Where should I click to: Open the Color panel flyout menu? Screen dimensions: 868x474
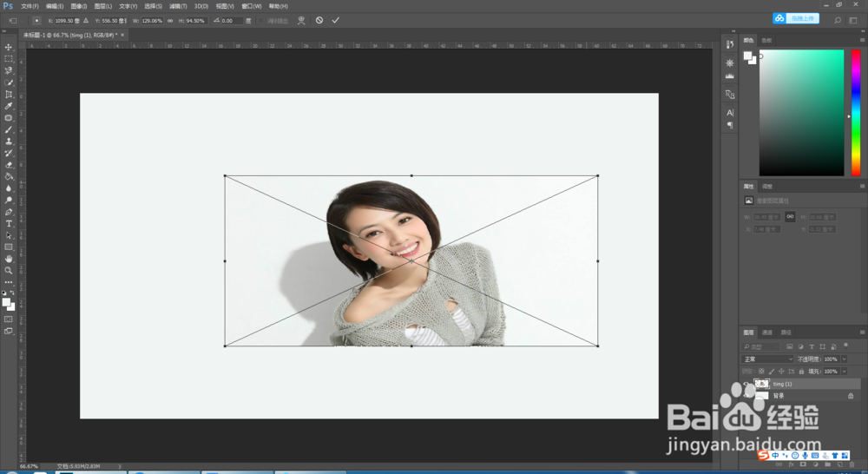pyautogui.click(x=862, y=40)
